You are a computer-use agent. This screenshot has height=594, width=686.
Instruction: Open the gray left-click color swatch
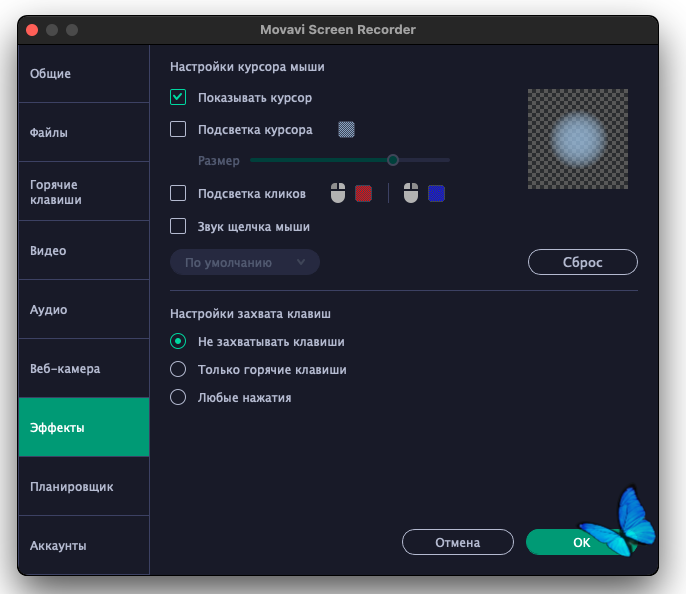click(x=363, y=193)
